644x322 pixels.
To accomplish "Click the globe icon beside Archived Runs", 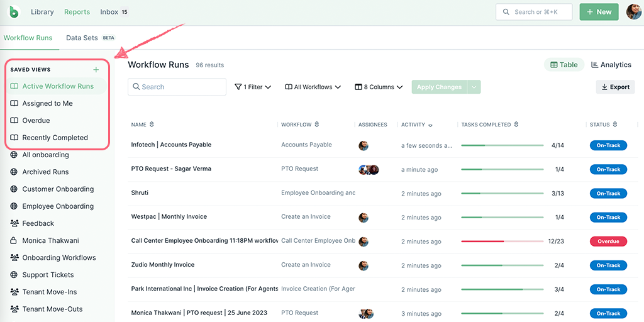I will point(14,172).
